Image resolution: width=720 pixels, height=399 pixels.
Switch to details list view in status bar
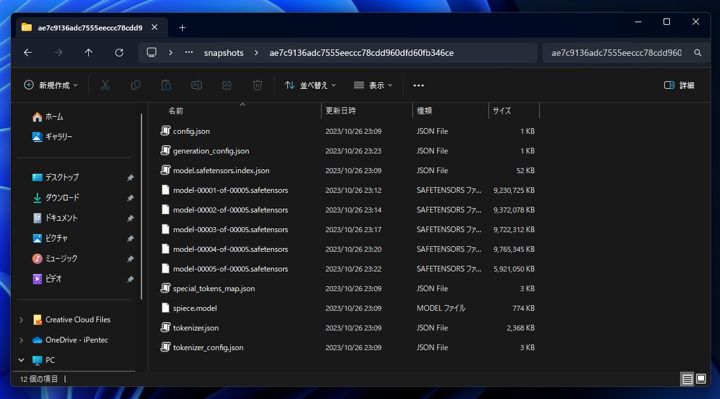(687, 379)
